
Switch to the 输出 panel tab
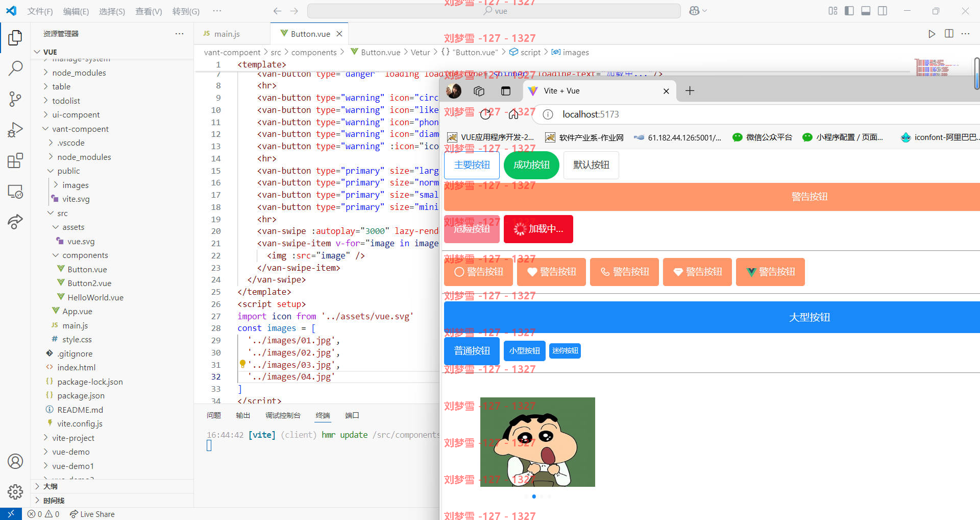tap(243, 415)
